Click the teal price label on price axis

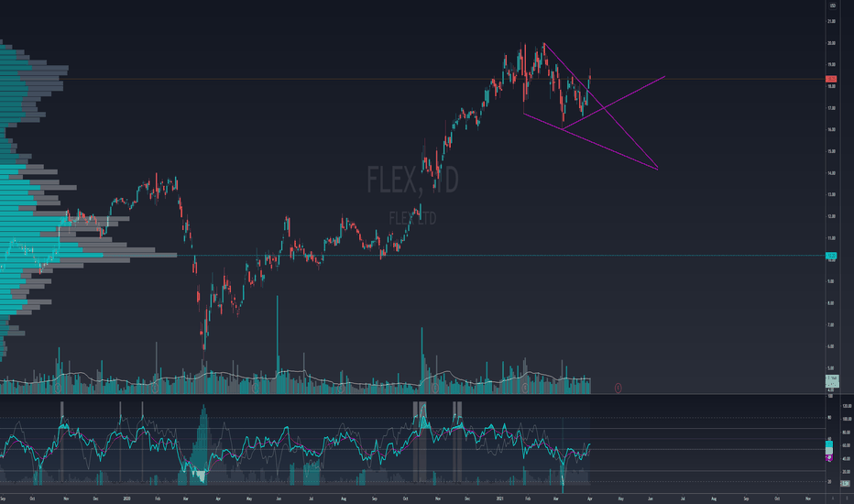tap(832, 256)
